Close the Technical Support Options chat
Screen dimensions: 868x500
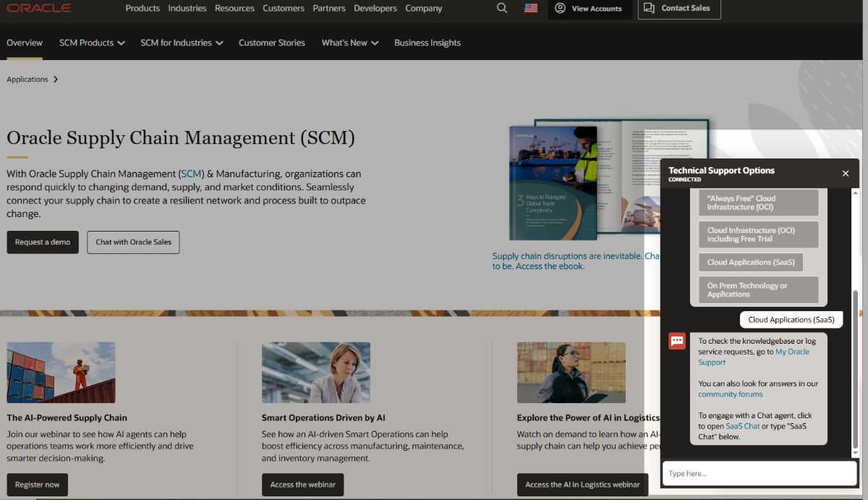pyautogui.click(x=846, y=174)
